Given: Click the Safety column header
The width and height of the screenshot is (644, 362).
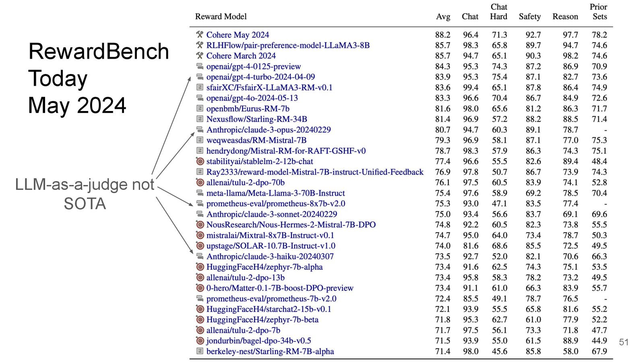Looking at the screenshot, I should (530, 16).
